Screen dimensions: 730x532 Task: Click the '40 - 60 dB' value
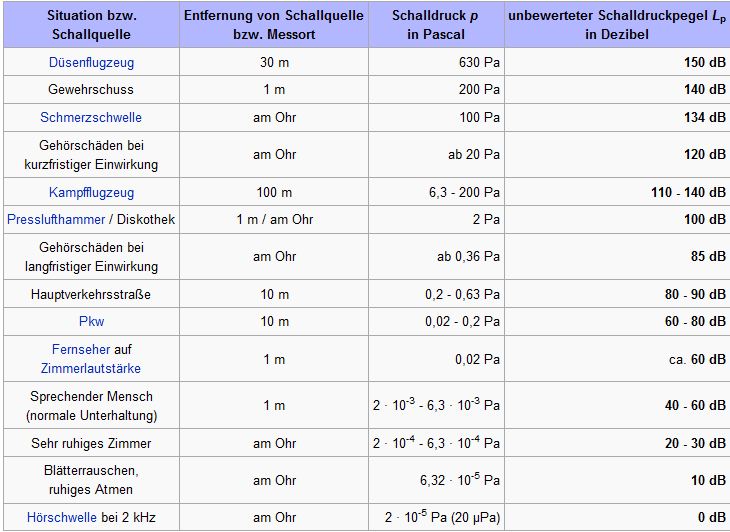click(x=695, y=405)
